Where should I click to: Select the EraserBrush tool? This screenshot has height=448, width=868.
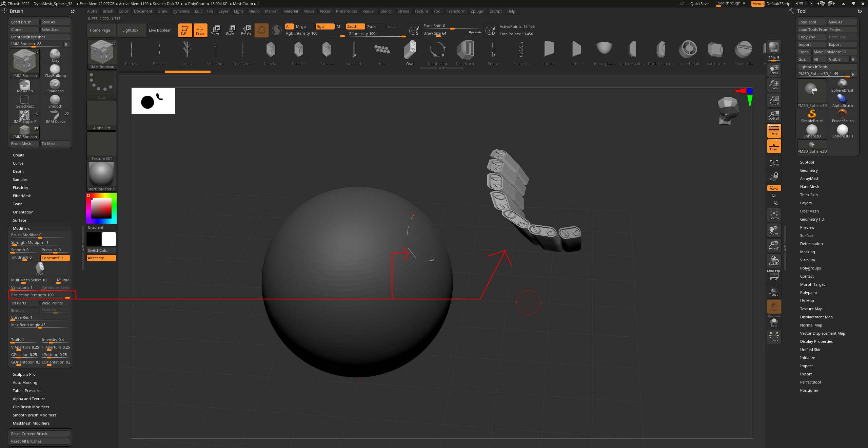point(843,116)
